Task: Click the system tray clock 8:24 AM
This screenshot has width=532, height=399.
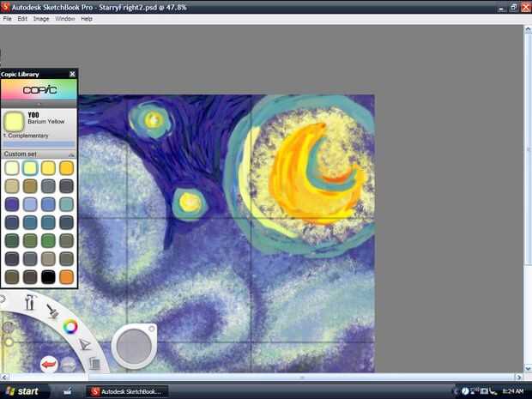Action: 512,391
